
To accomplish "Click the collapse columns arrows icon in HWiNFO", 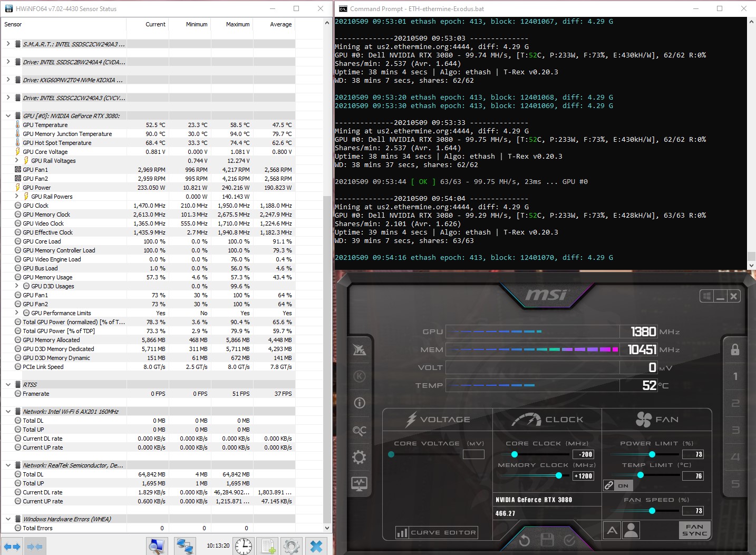I will click(35, 547).
